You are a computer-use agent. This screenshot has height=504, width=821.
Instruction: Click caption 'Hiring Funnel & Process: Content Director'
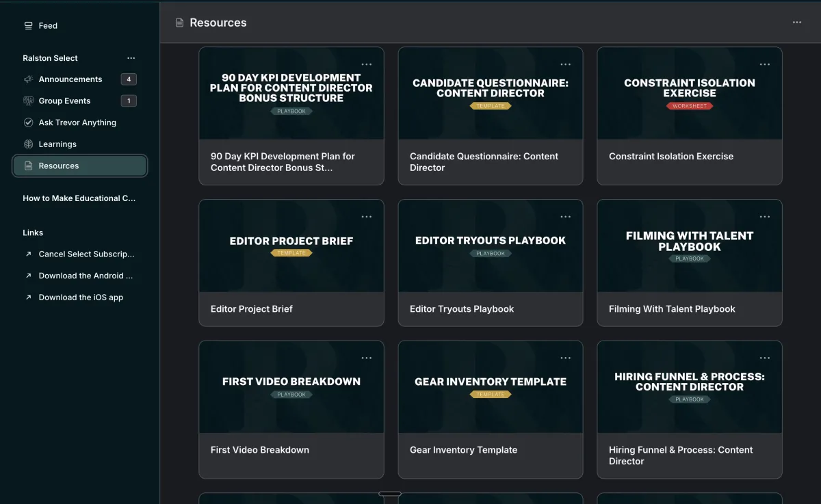pos(681,455)
